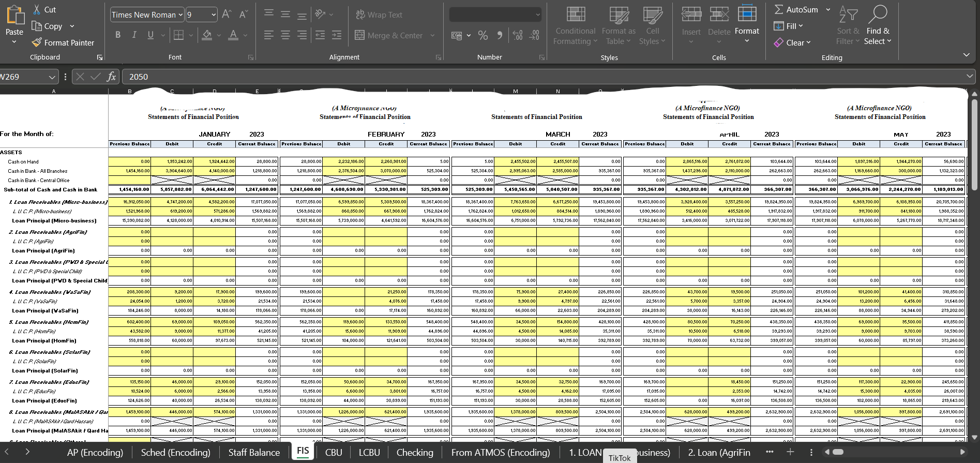Switch to Staff Balance sheet tab
The width and height of the screenshot is (980, 463).
pos(254,453)
